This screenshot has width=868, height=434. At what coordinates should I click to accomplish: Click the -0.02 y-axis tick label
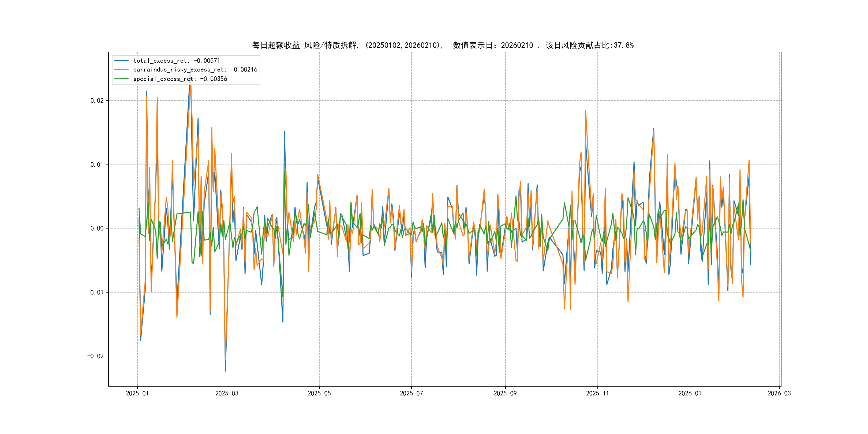click(x=95, y=356)
